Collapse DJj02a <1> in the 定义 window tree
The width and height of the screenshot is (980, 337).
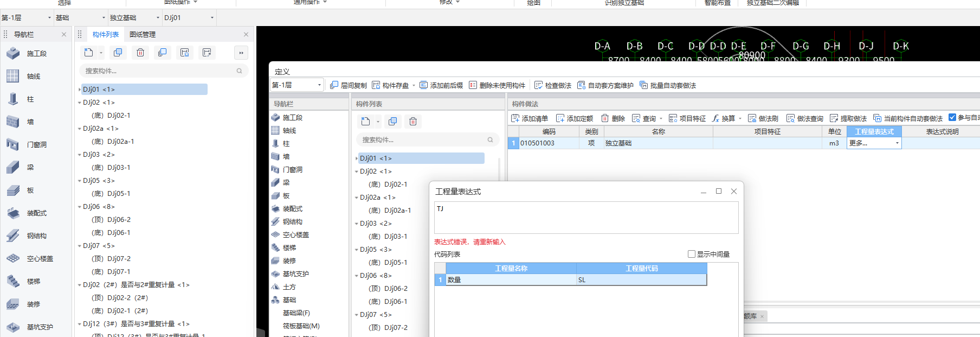click(x=357, y=198)
